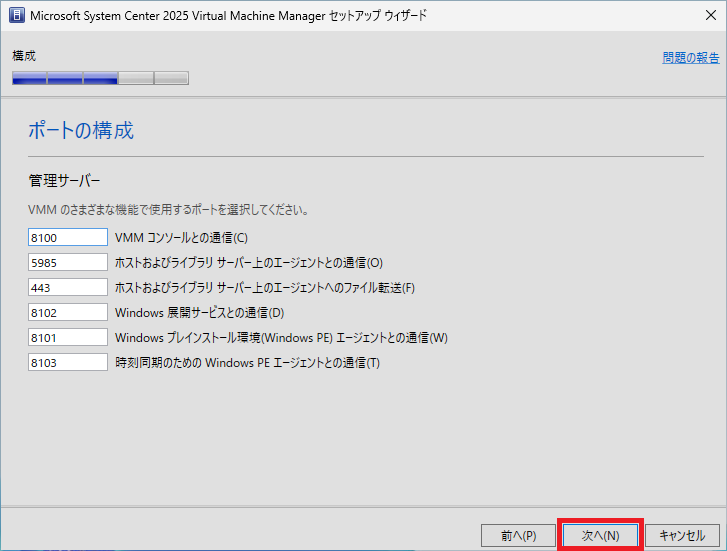Click the VMM setup wizard title bar icon
The image size is (727, 551).
coord(17,15)
